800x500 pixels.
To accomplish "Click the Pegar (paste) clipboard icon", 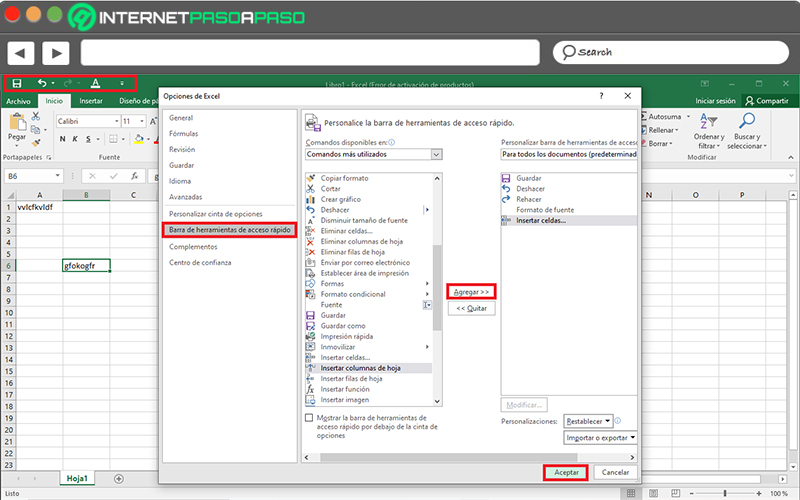I will coord(17,122).
